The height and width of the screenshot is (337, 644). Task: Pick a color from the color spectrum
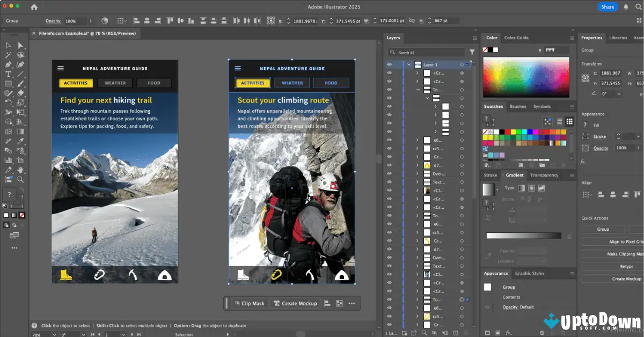(526, 78)
